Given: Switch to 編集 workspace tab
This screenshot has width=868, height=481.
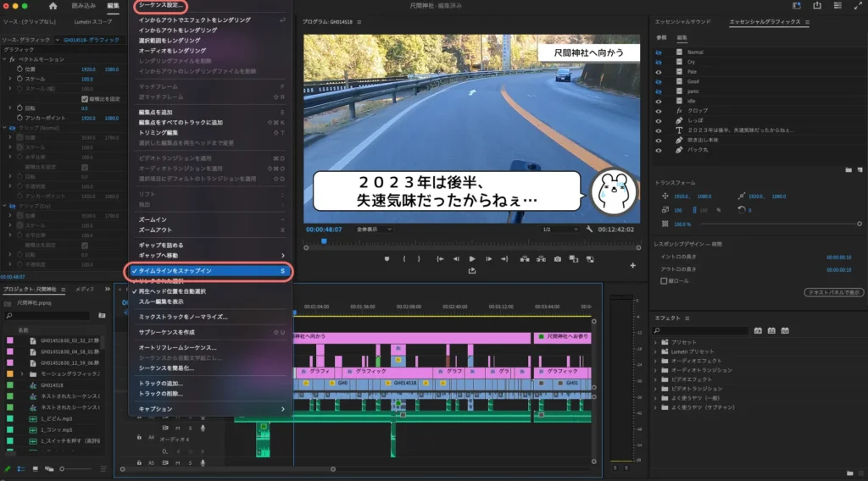Looking at the screenshot, I should click(x=113, y=6).
